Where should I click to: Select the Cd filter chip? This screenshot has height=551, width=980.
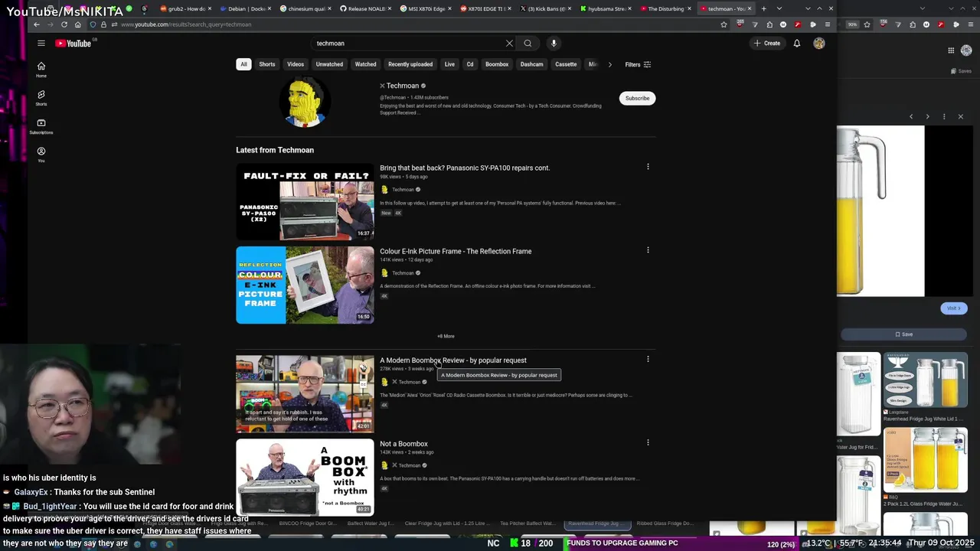[x=470, y=64]
